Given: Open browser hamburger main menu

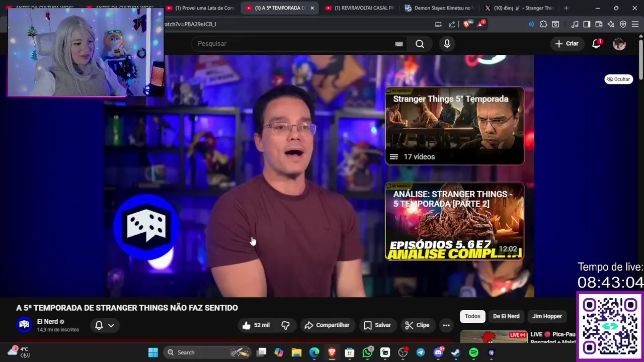Looking at the screenshot, I should pos(635,24).
